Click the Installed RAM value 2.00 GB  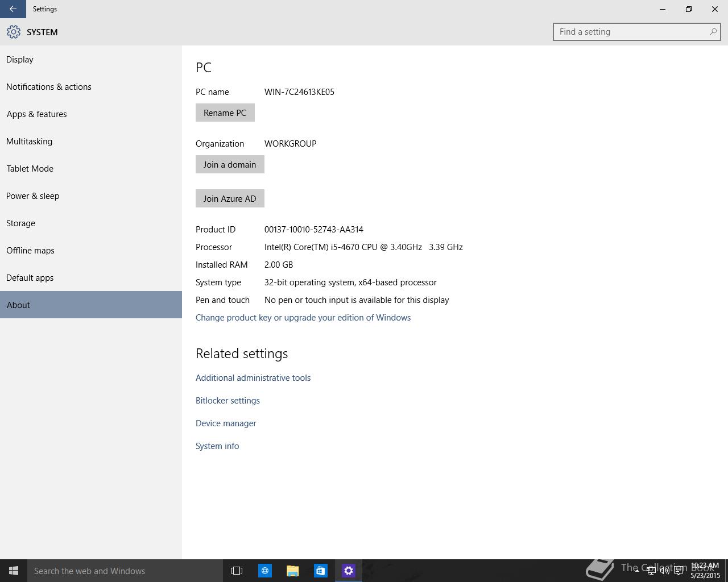279,265
